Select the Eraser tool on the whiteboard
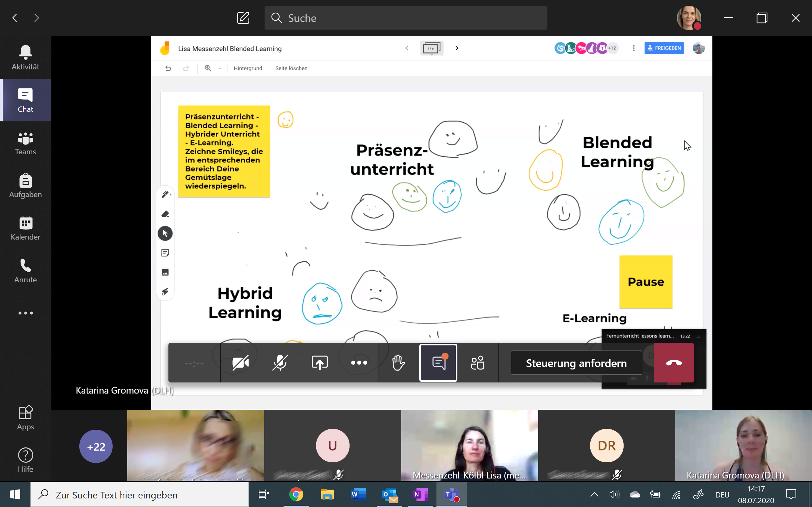The width and height of the screenshot is (812, 507). 165,214
